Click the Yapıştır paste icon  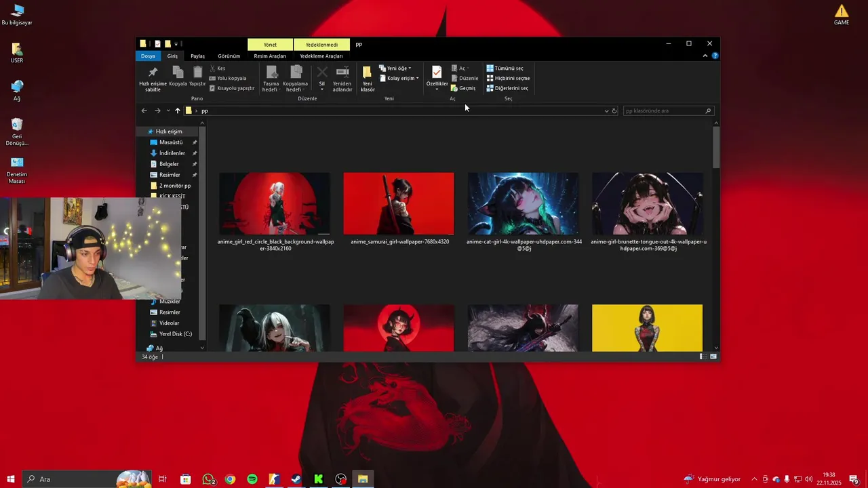tap(197, 72)
